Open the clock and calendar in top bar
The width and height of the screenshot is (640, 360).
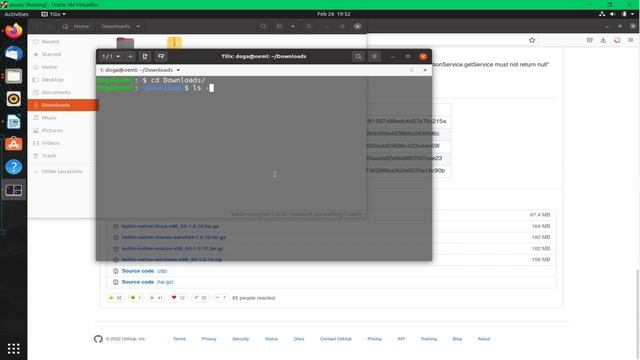point(333,14)
